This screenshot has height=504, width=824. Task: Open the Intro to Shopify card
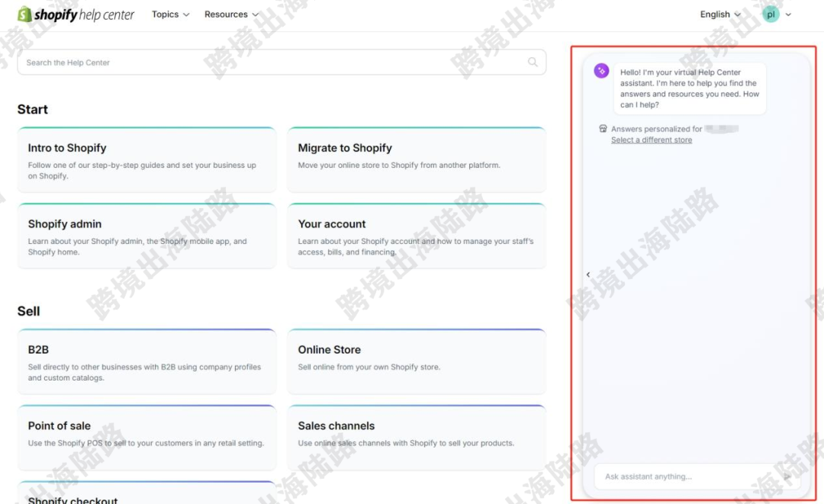pyautogui.click(x=146, y=160)
